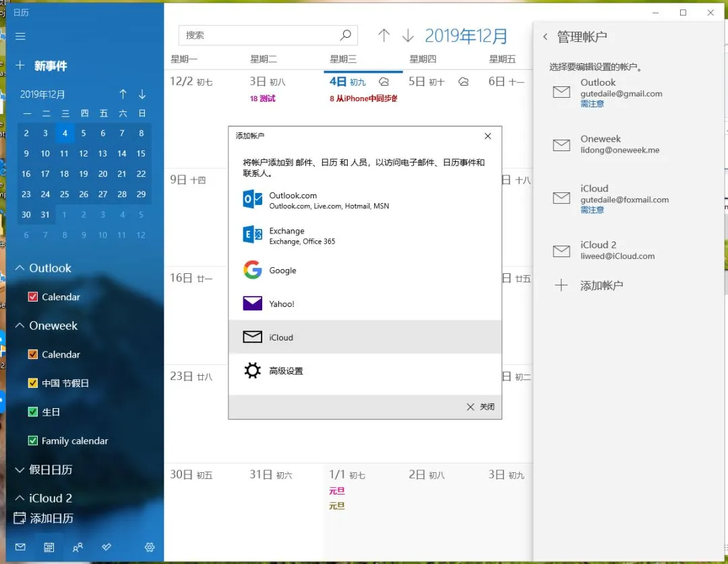Open Settings gear at bottom of sidebar
Screen dimensions: 728x564
[x=150, y=546]
